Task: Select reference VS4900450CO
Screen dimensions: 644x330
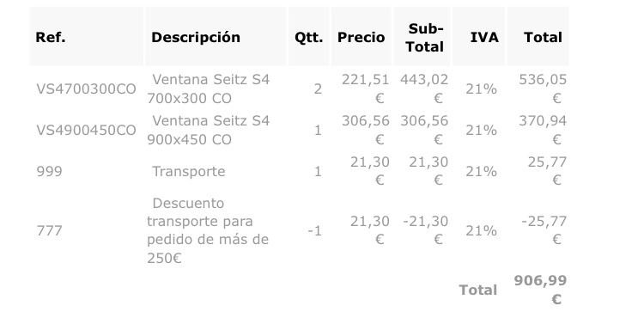Action: 86,131
